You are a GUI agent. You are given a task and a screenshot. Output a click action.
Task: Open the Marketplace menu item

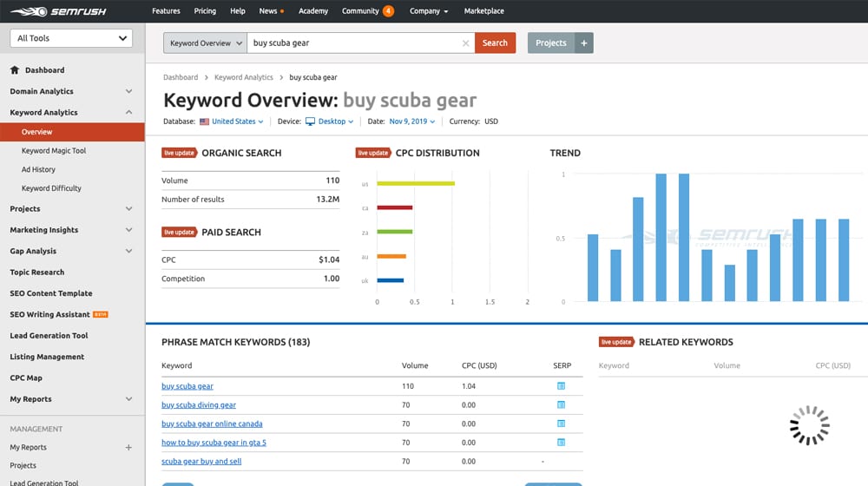pyautogui.click(x=483, y=11)
